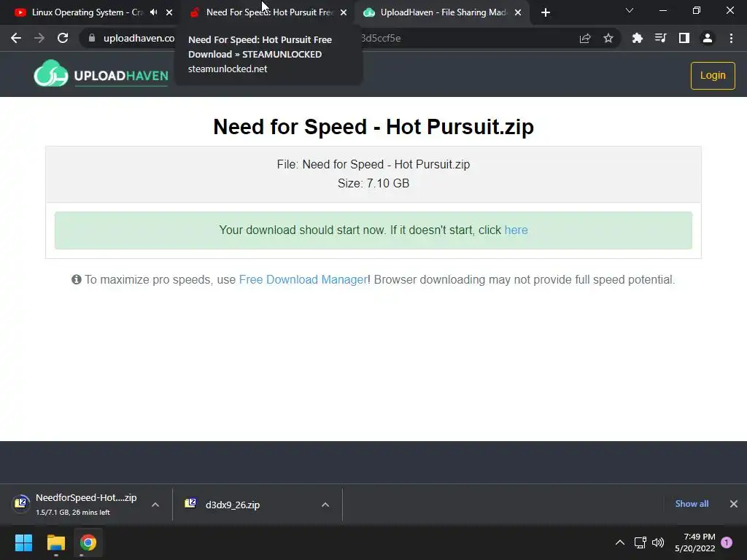Open the Free Download Manager link
The image size is (747, 560).
coord(303,279)
